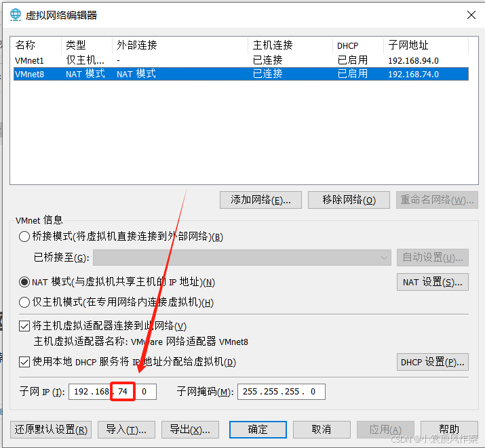The height and width of the screenshot is (448, 485).
Task: Click the 外部连接 column header
Action: (137, 45)
